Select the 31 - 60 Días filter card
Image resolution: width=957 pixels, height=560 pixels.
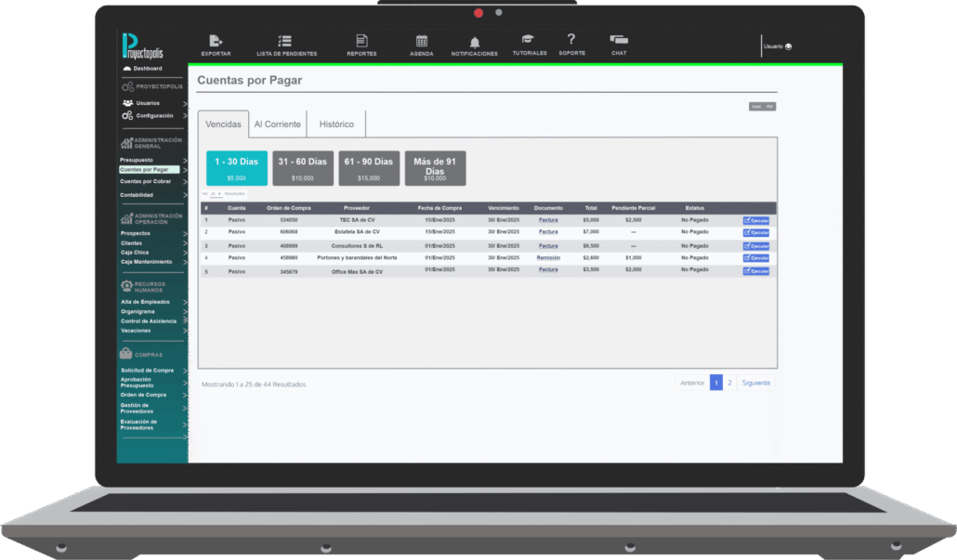click(303, 168)
